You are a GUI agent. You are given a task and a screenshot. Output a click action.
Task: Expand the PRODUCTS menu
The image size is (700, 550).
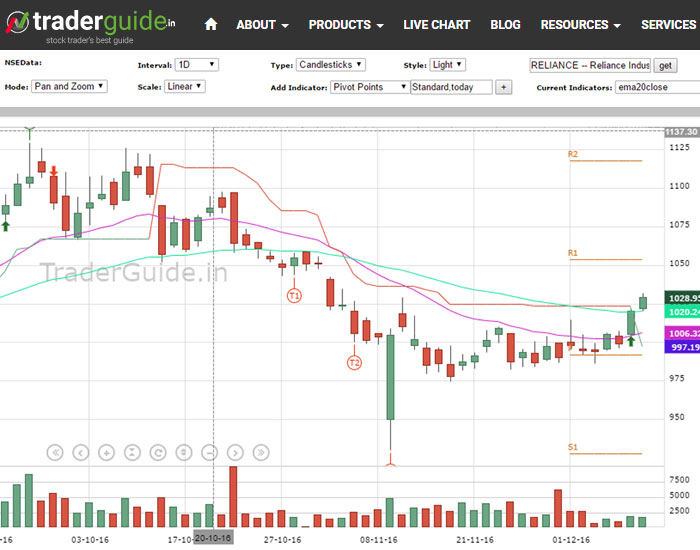[x=346, y=25]
